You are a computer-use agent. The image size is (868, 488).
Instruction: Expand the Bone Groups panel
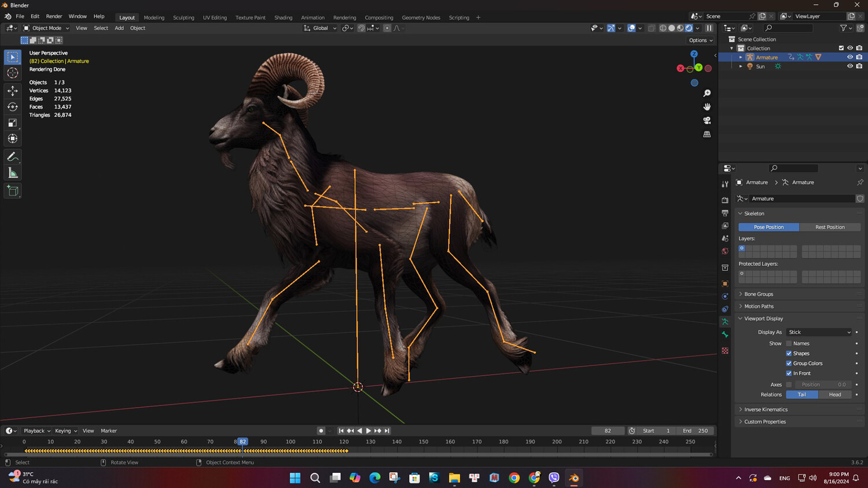tap(758, 294)
